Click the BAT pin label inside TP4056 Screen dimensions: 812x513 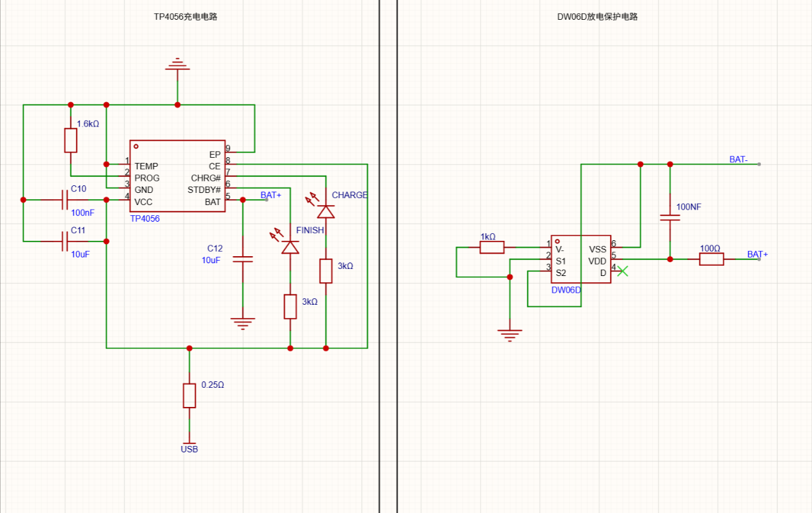[x=213, y=202]
